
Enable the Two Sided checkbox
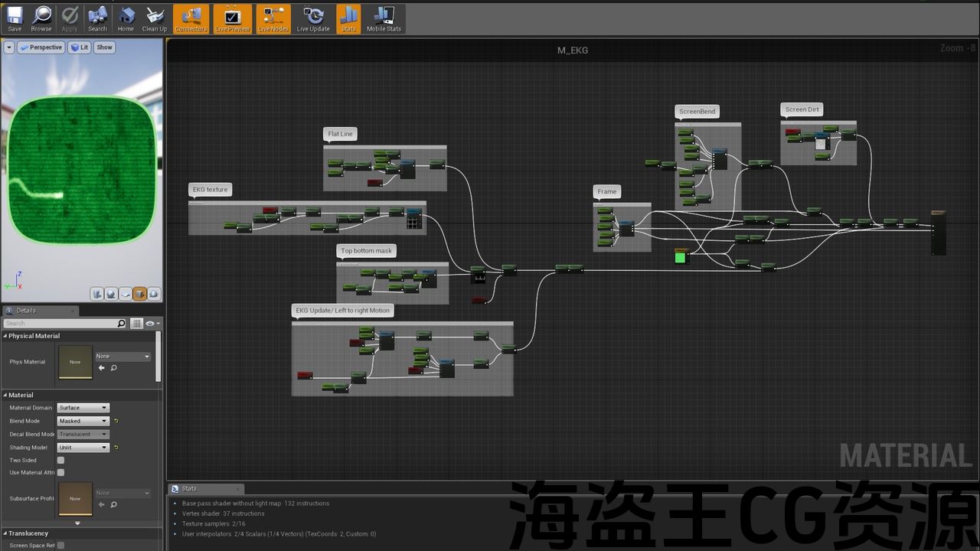60,461
